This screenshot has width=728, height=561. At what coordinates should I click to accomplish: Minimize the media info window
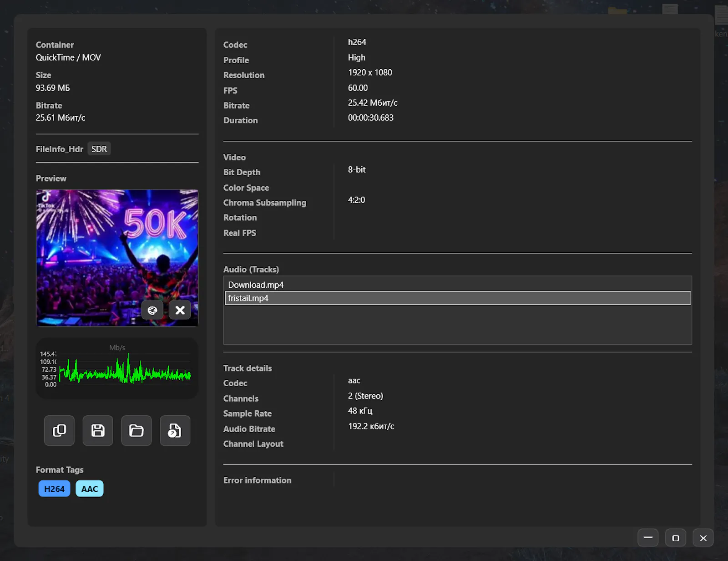(x=648, y=538)
